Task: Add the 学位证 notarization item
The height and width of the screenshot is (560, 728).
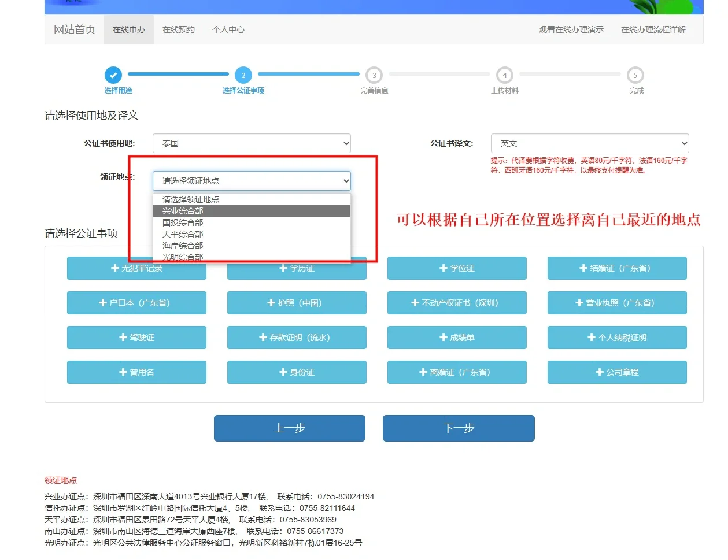Action: (457, 268)
